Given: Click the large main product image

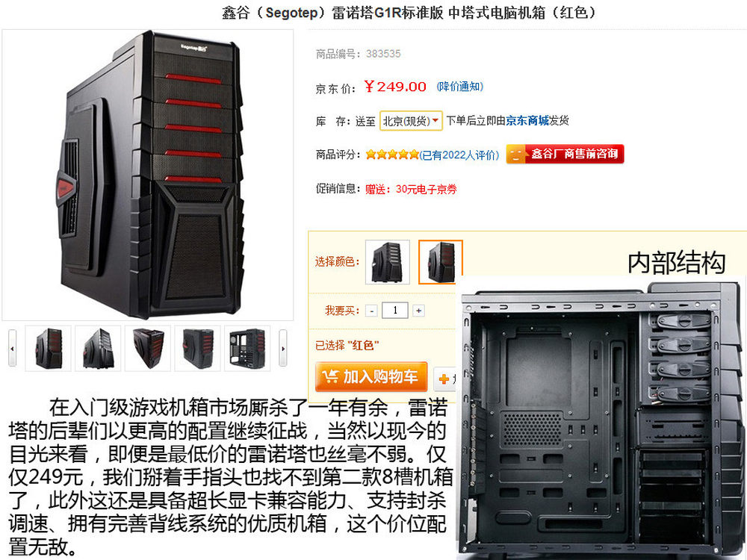Looking at the screenshot, I should pyautogui.click(x=148, y=175).
